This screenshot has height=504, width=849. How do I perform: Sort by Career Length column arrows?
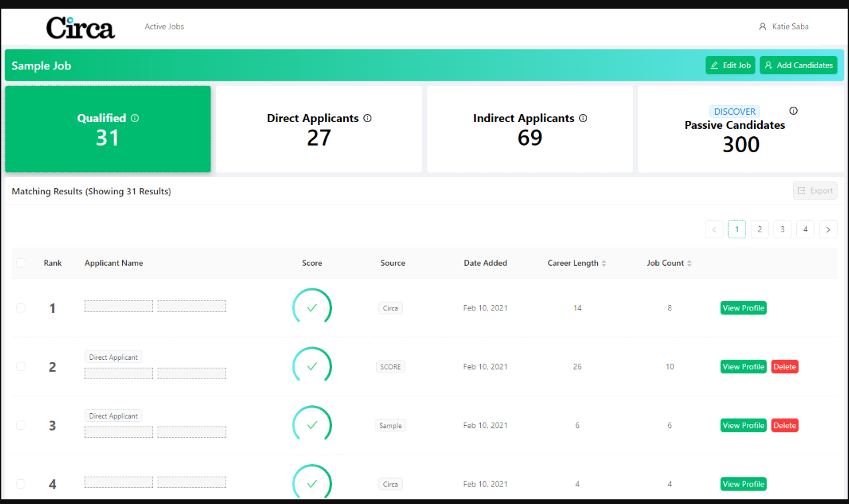604,264
